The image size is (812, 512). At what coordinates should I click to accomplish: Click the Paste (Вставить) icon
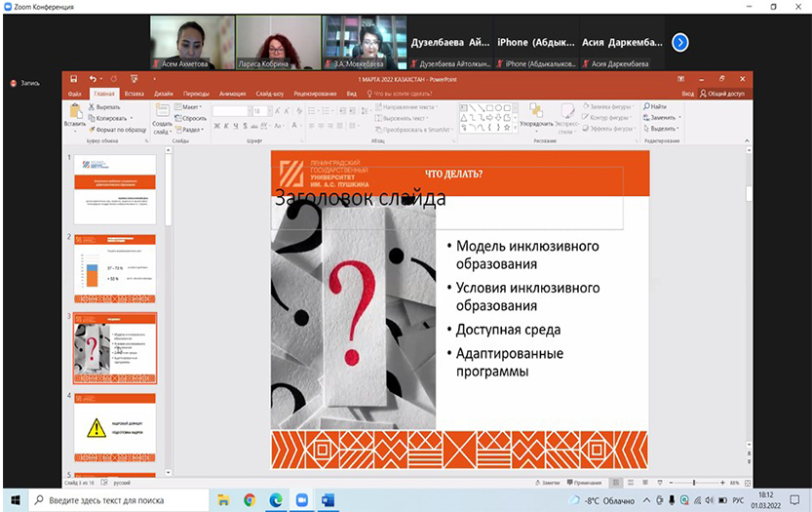74,115
